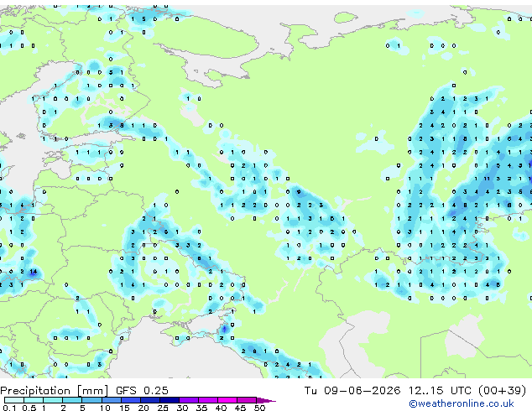This screenshot has width=532, height=411.
Task: Click the 0.5–1 mm legend color swatch
Action: (34, 400)
